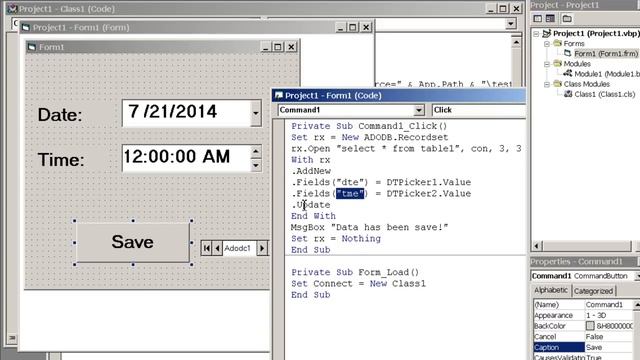Click the Time field showing 12:00:00 AM
640x360 pixels.
[186, 158]
